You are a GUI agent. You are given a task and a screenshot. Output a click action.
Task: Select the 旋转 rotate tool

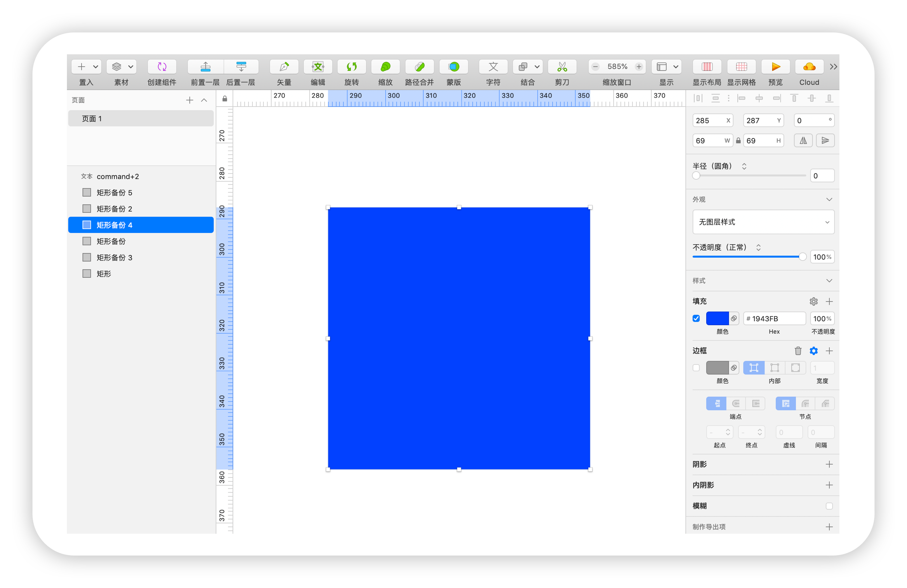(x=351, y=67)
